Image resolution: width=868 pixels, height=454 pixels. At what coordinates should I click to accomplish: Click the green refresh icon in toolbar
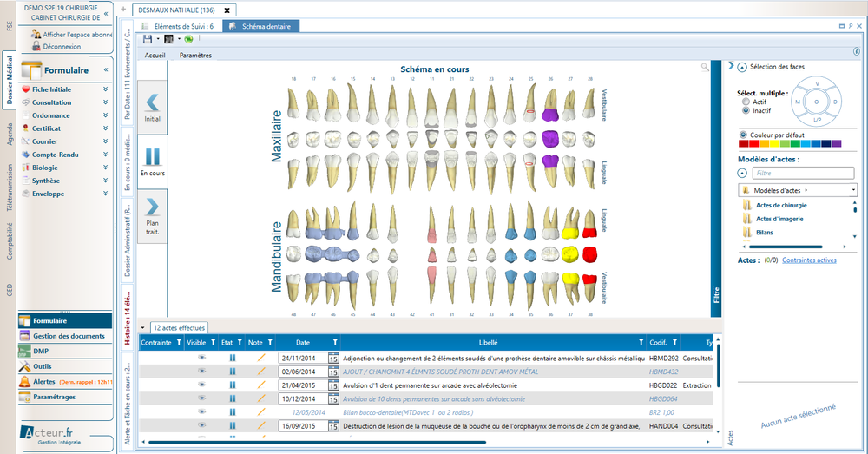pos(188,39)
